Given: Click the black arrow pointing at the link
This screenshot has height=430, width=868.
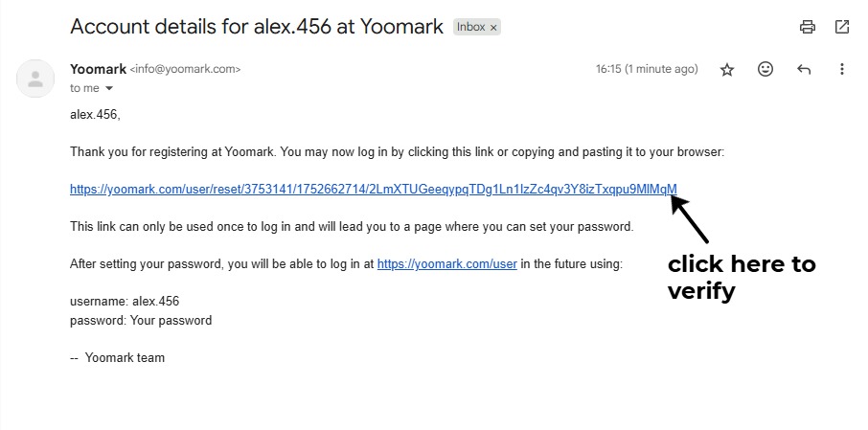Looking at the screenshot, I should coord(690,218).
